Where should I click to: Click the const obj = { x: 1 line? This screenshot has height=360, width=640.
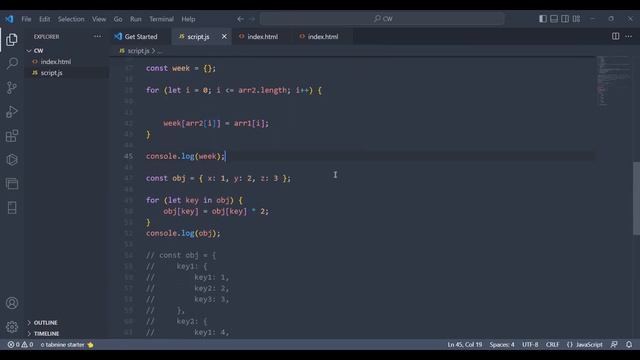pos(218,178)
